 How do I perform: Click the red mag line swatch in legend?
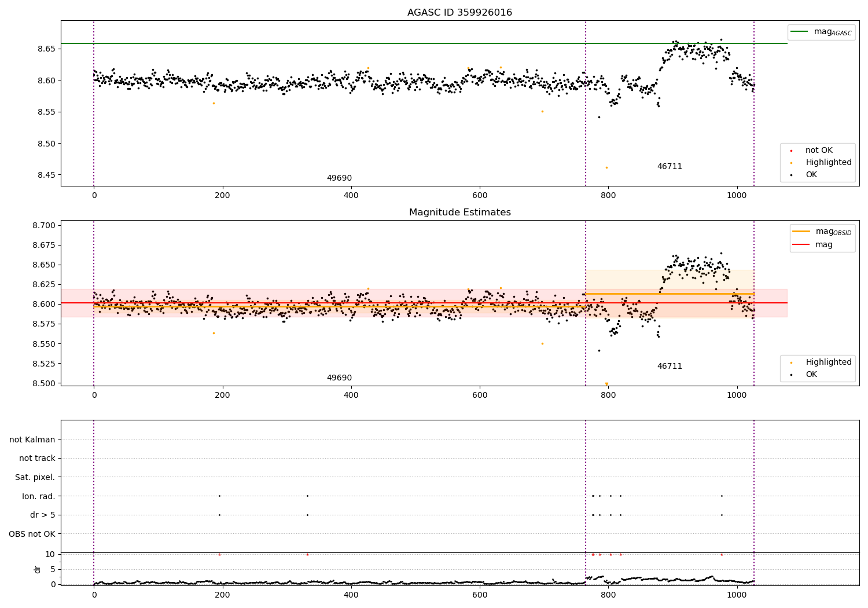[801, 244]
